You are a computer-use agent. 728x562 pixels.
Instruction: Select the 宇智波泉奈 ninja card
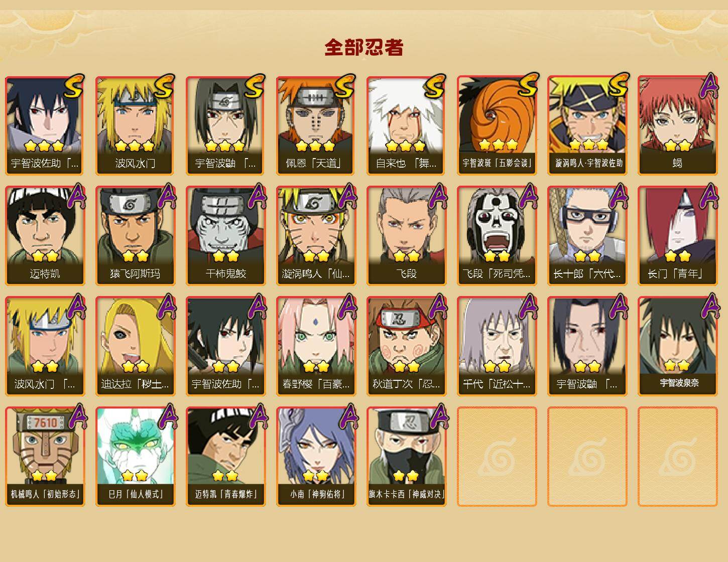(x=678, y=346)
